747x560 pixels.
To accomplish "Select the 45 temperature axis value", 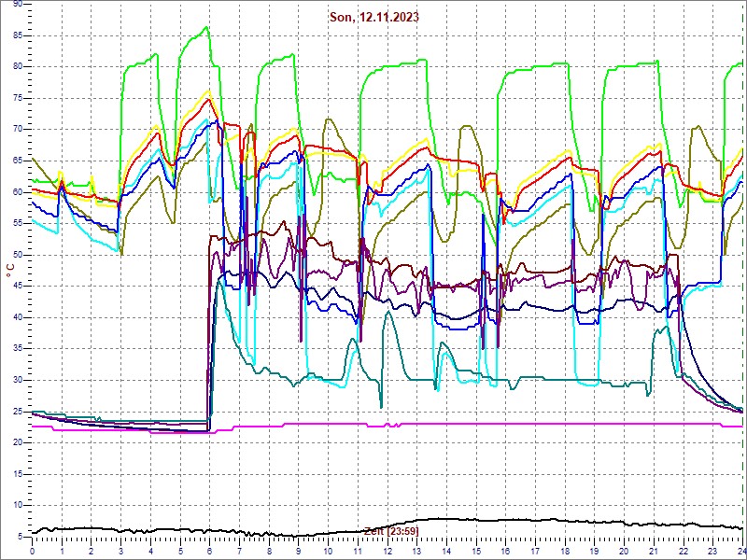I will [x=19, y=287].
